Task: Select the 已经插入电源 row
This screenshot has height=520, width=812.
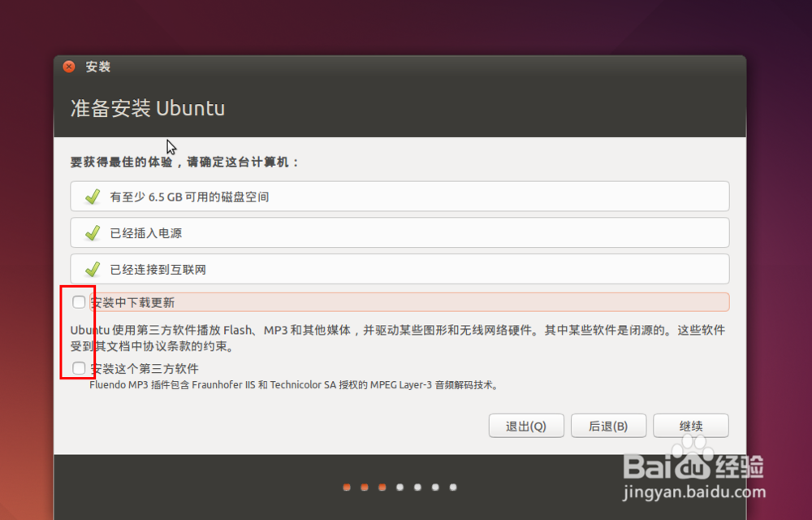Action: tap(400, 232)
